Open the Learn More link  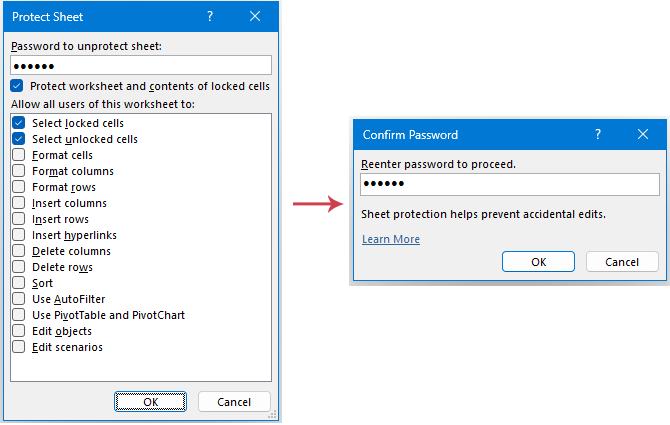tap(391, 240)
